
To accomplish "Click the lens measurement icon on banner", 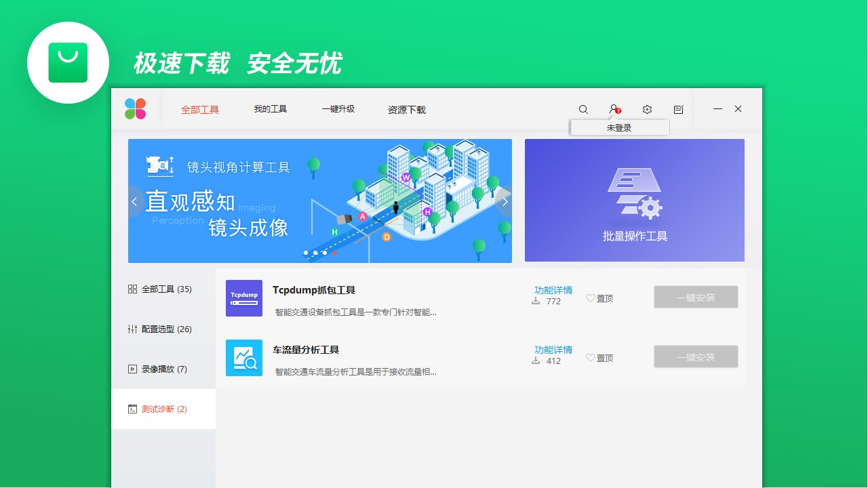I will (x=161, y=167).
